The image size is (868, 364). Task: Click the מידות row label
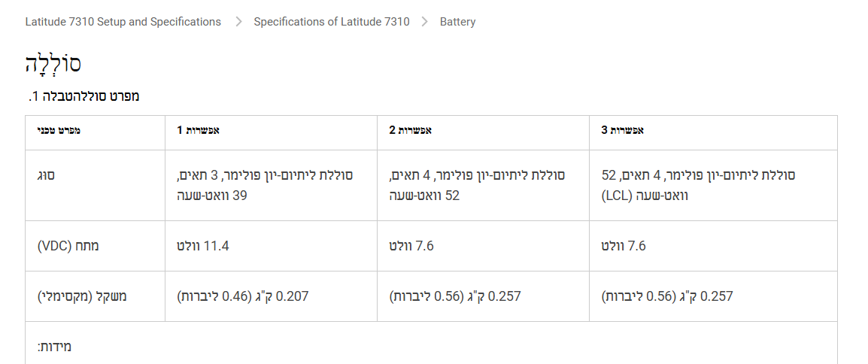[x=54, y=347]
